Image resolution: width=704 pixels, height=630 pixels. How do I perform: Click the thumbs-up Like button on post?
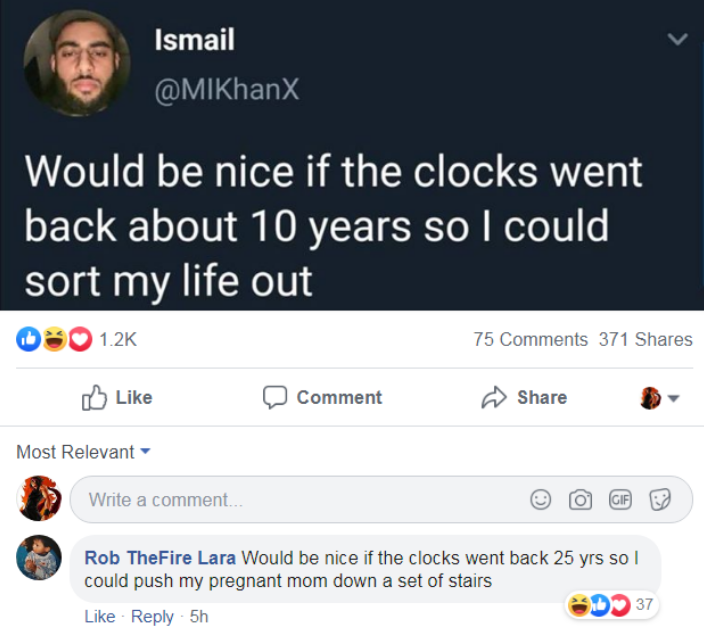pos(116,397)
